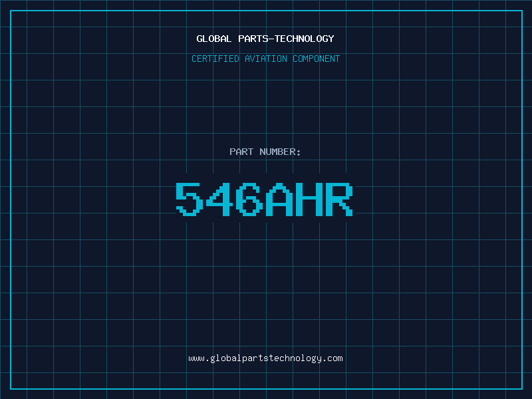Click the www prefix of the URL
Viewport: 532px width, 399px height.
(196, 358)
